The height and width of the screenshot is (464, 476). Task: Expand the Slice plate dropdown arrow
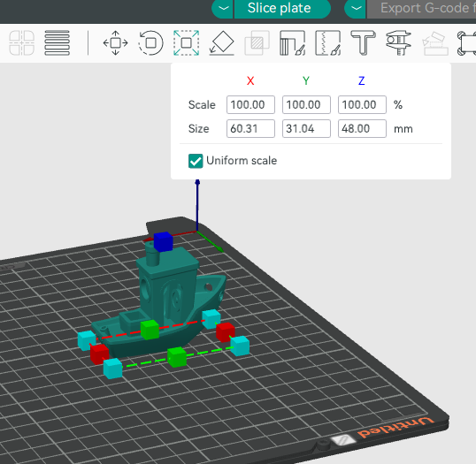[223, 9]
